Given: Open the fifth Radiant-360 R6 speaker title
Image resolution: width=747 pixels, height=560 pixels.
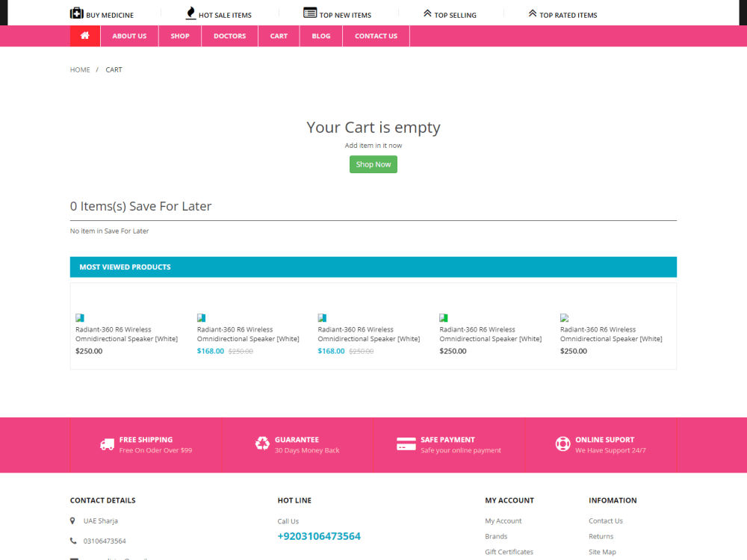Looking at the screenshot, I should 611,335.
